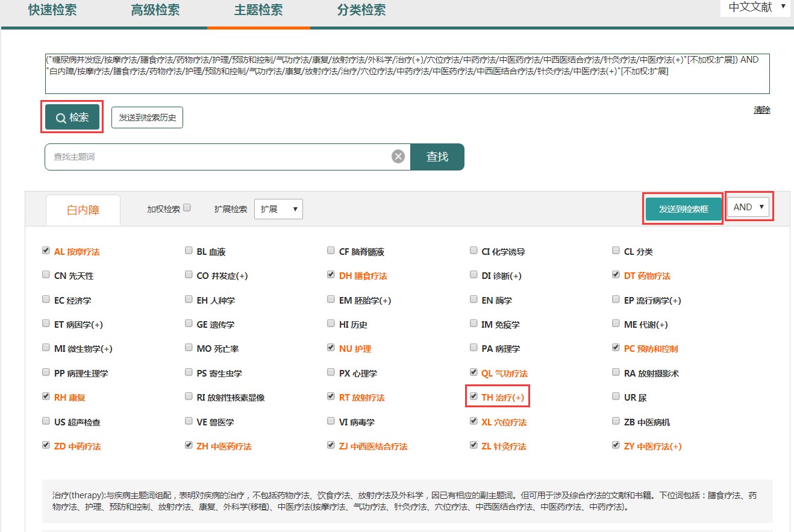Click the 检索 search button with magnifier
The height and width of the screenshot is (532, 794).
coord(72,117)
